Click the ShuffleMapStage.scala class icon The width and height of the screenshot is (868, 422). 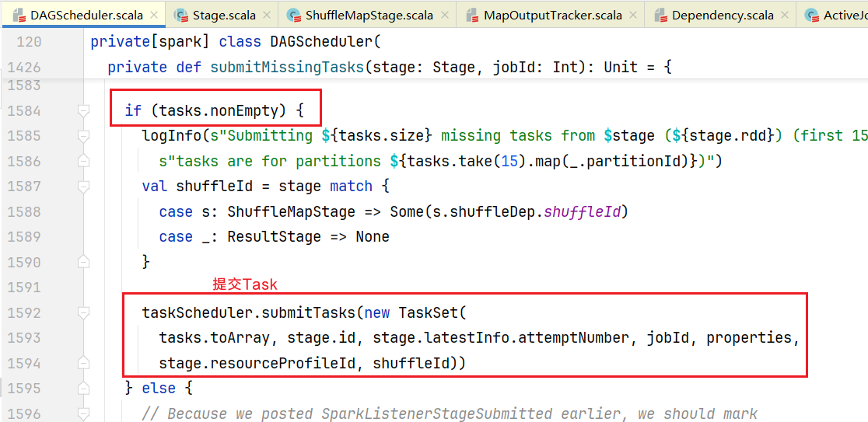coord(293,16)
